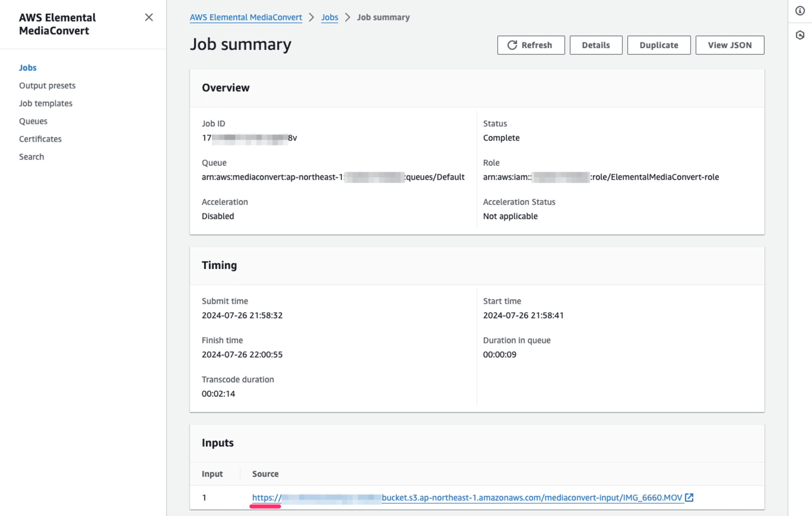Image resolution: width=812 pixels, height=516 pixels.
Task: Click Jobs breadcrumb link
Action: (329, 17)
